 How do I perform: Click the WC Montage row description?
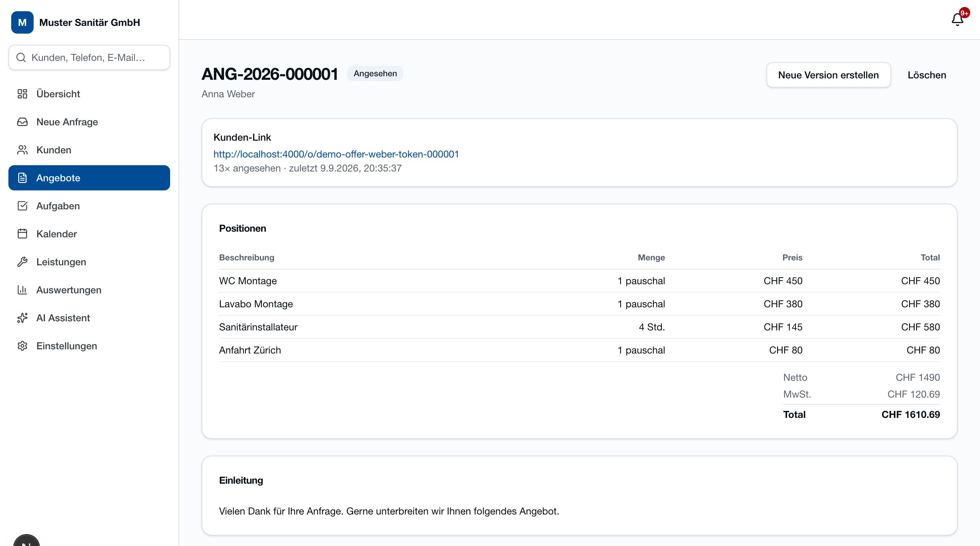[x=248, y=281]
